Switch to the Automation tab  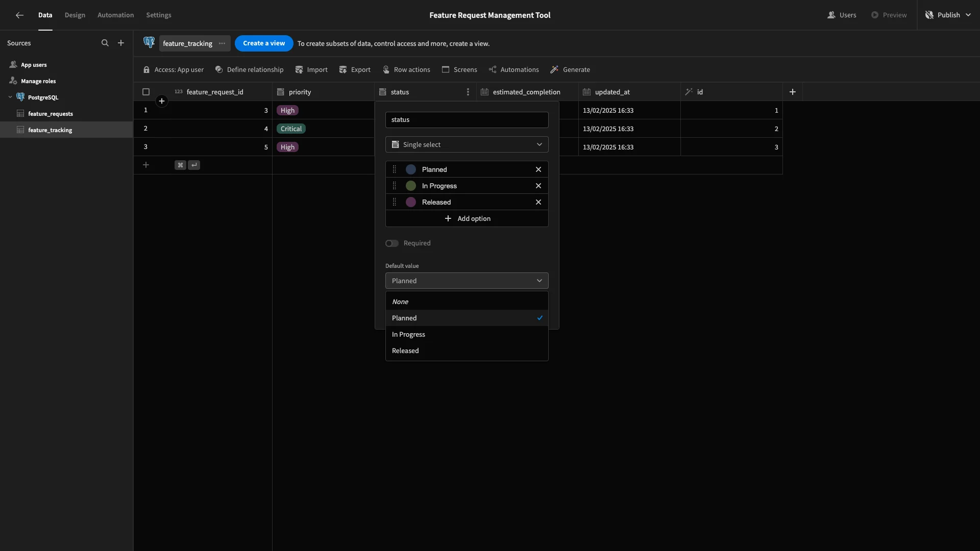click(115, 15)
